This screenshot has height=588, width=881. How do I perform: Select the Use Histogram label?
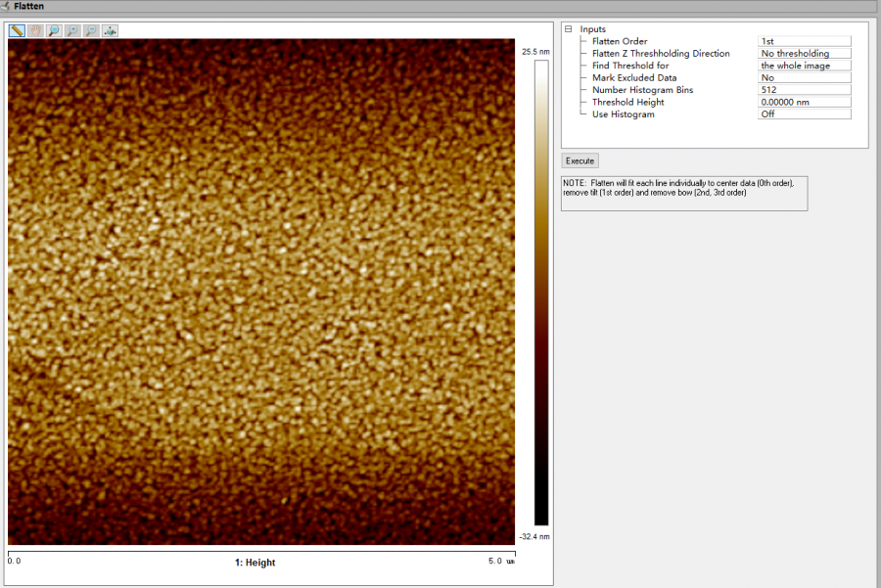pyautogui.click(x=624, y=114)
